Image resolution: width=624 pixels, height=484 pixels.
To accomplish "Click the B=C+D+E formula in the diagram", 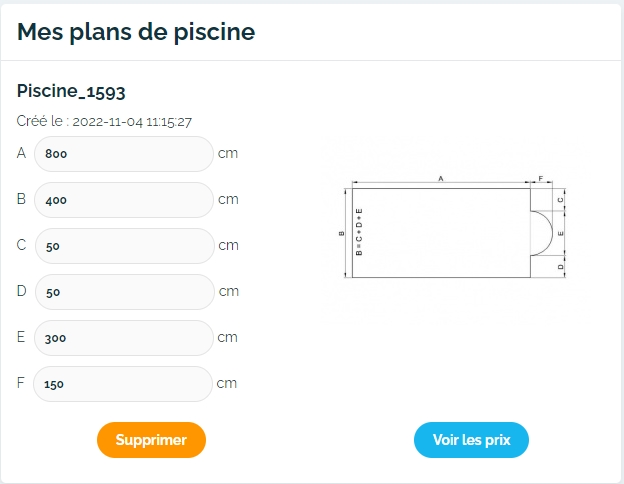I will pos(359,232).
